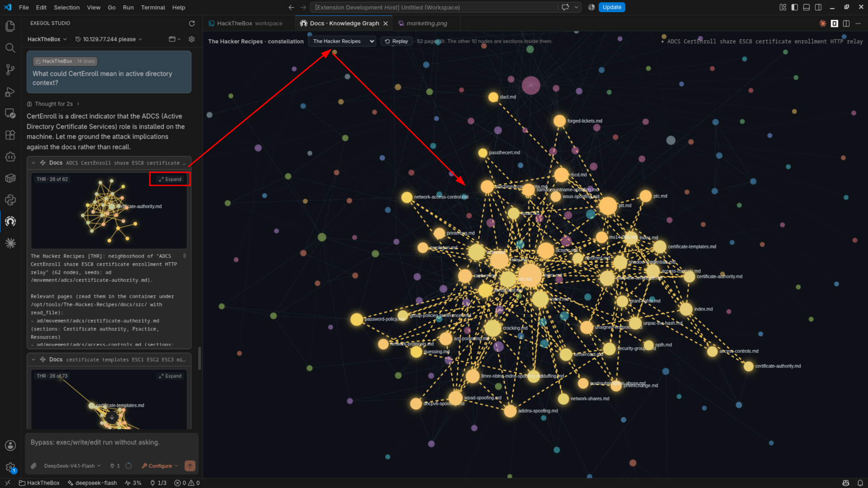This screenshot has width=868, height=488.
Task: Open the Selection menu
Action: point(67,7)
